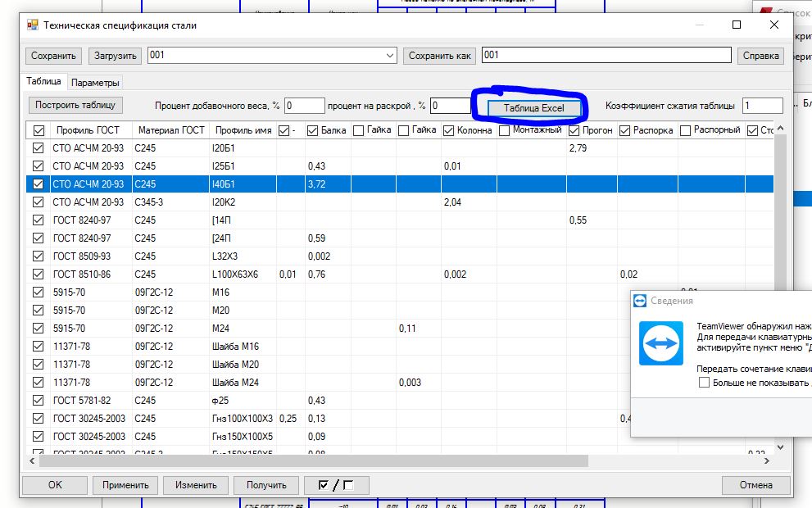
Task: Open Справка help
Action: click(x=760, y=56)
